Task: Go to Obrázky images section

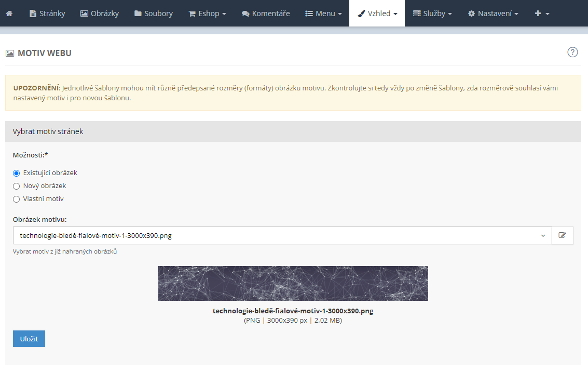Action: click(99, 14)
